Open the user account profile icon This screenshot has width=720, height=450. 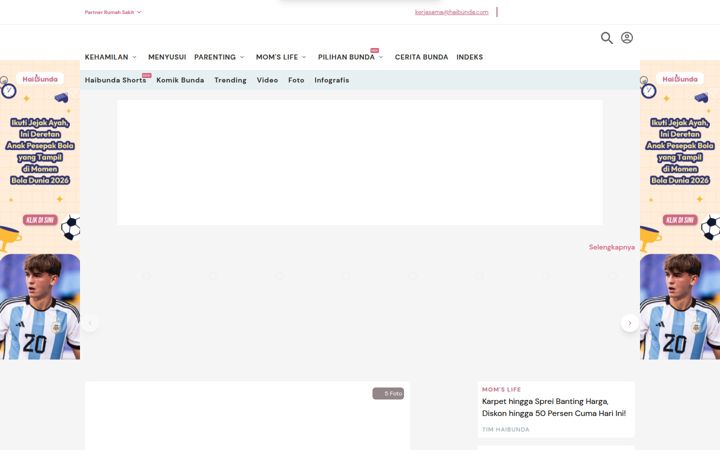627,38
